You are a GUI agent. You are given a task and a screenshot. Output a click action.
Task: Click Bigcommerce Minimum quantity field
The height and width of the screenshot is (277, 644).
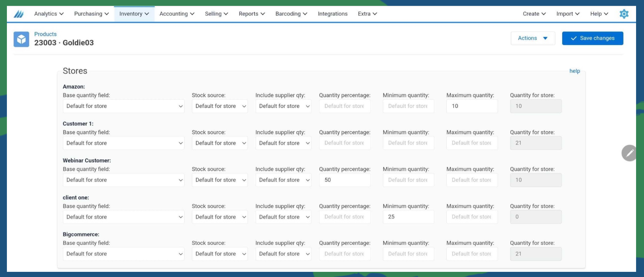point(408,254)
